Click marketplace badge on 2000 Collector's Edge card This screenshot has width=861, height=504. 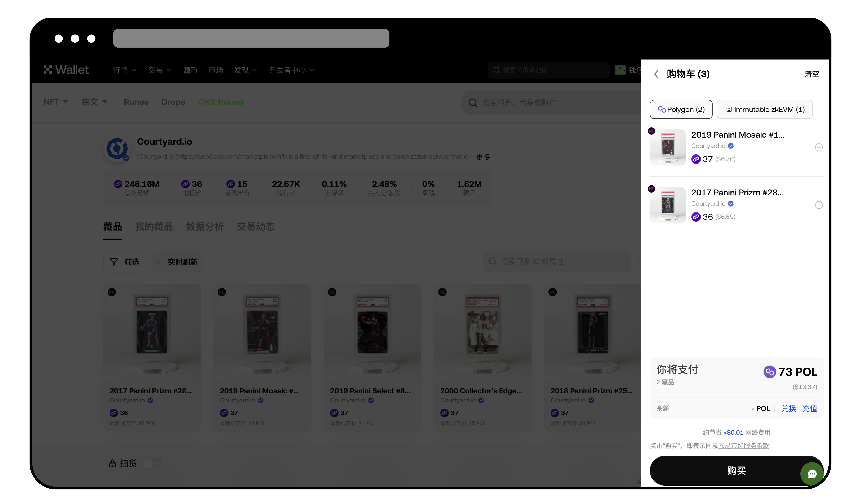click(x=443, y=292)
